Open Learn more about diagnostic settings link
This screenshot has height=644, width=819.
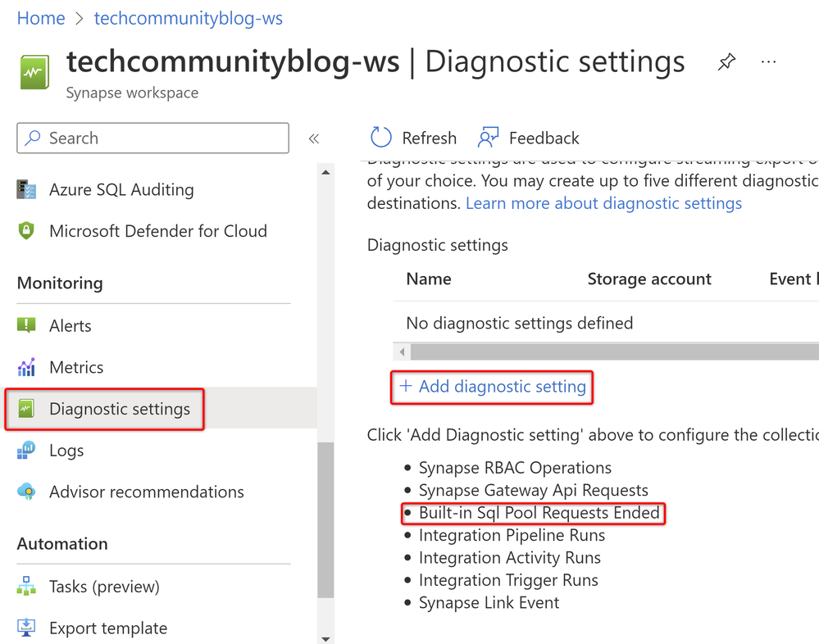603,203
